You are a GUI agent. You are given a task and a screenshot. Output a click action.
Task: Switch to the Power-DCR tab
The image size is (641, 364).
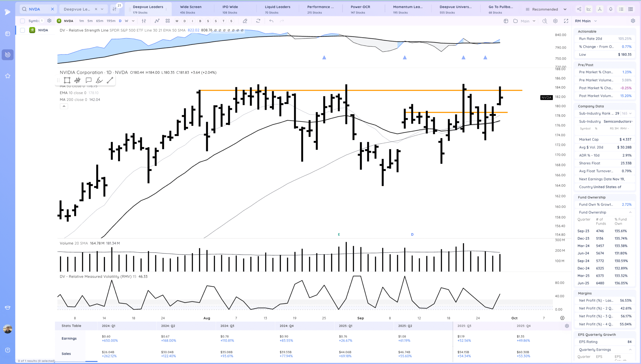(360, 9)
